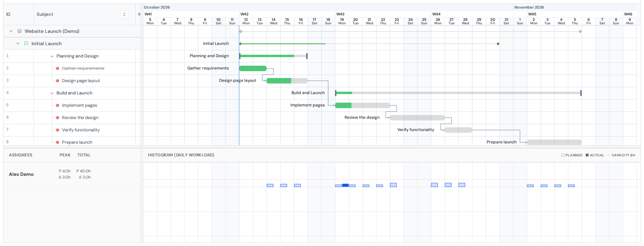Click red milestone icon next to Gather requirements

[x=58, y=68]
